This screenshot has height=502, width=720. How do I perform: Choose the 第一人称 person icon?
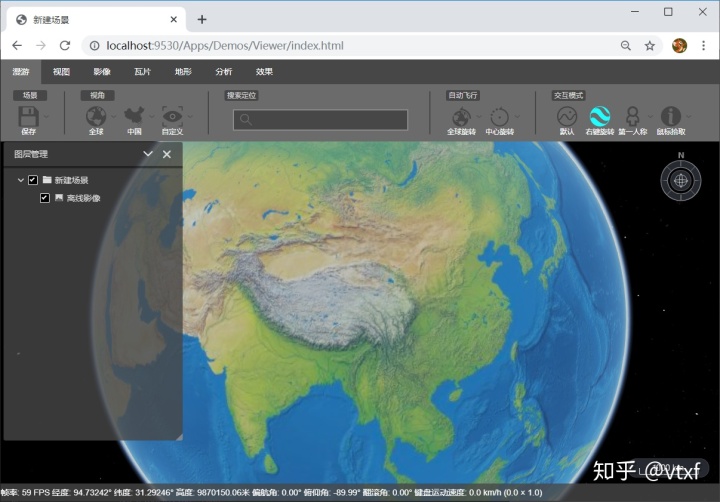(633, 116)
